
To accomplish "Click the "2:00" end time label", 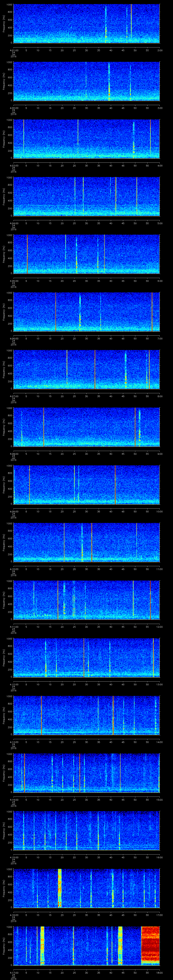I will (x=160, y=50).
